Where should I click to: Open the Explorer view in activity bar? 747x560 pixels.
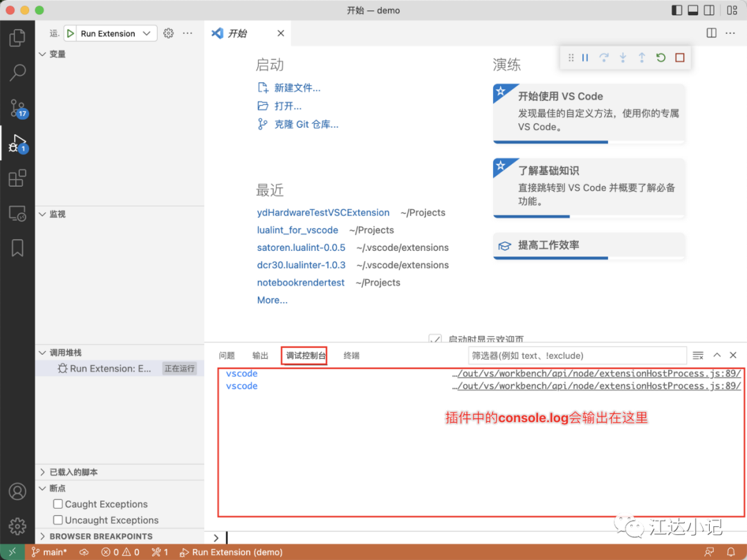point(17,37)
